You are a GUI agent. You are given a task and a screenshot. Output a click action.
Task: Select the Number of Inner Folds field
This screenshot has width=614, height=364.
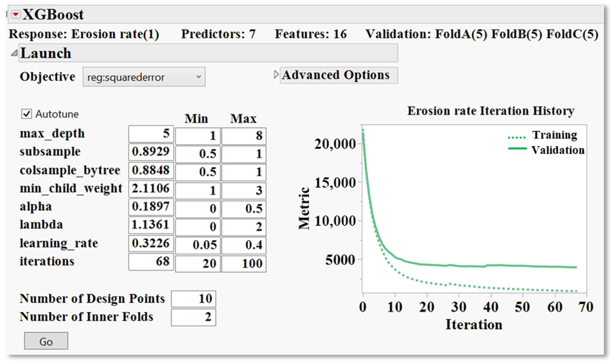[194, 317]
